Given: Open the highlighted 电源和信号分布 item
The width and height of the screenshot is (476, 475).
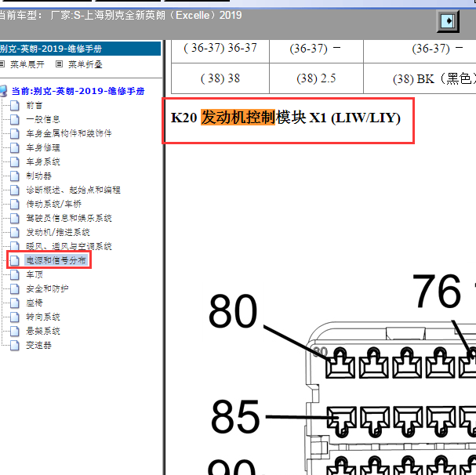Looking at the screenshot, I should tap(56, 260).
